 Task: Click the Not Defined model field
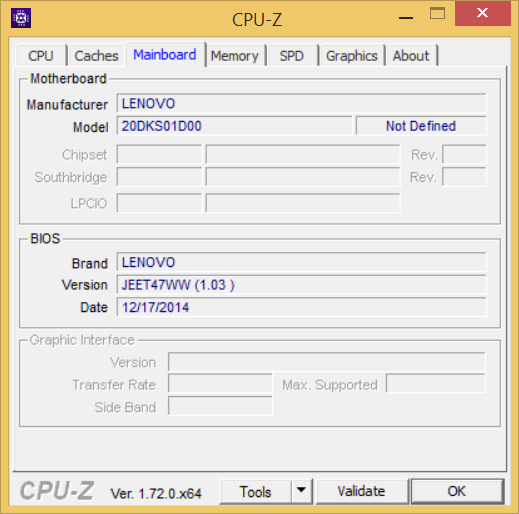[x=421, y=126]
